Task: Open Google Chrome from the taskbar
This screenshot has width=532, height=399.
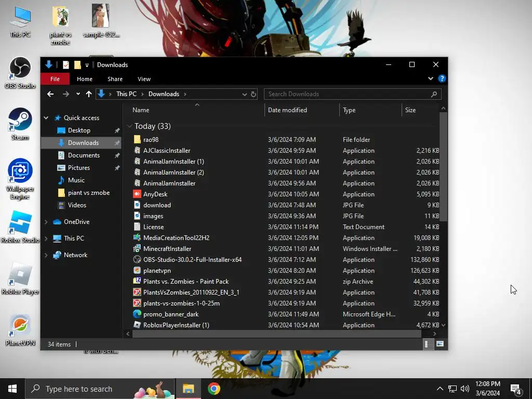Action: [x=214, y=389]
